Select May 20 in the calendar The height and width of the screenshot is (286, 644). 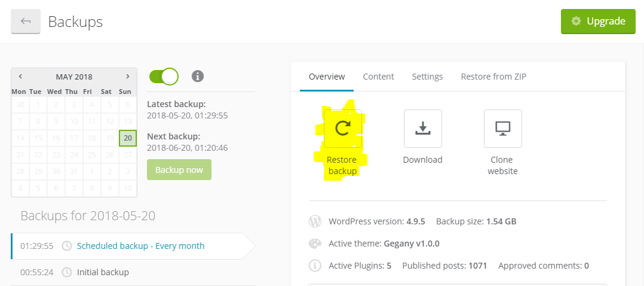pos(127,138)
